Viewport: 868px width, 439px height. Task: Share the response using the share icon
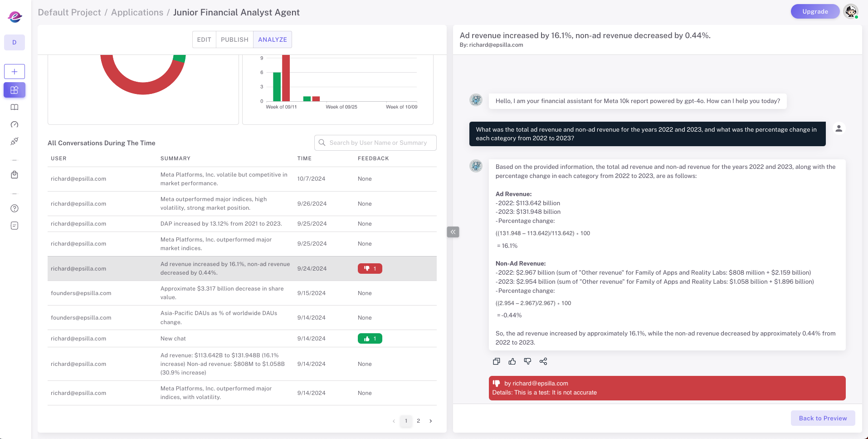click(x=543, y=361)
